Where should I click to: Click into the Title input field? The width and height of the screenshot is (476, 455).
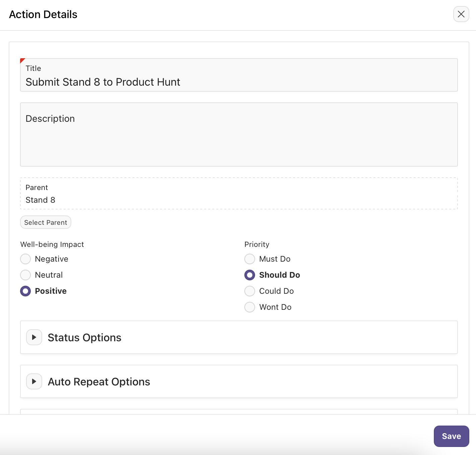point(239,82)
